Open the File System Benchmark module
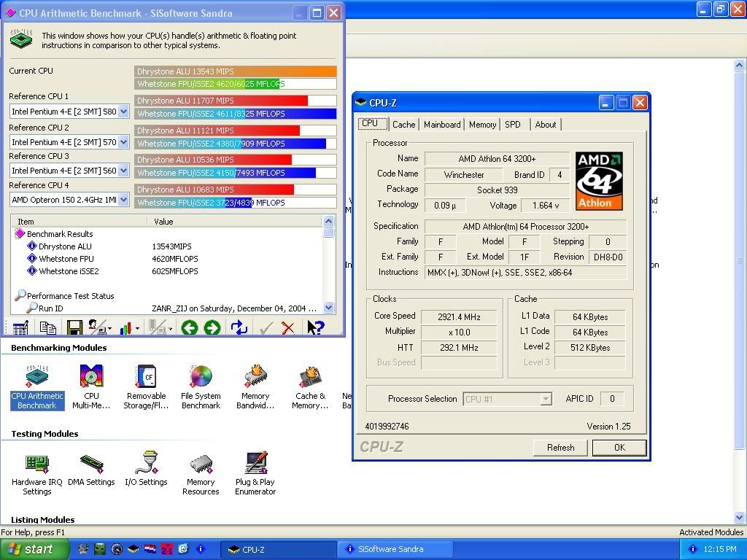This screenshot has height=560, width=747. pyautogui.click(x=201, y=387)
